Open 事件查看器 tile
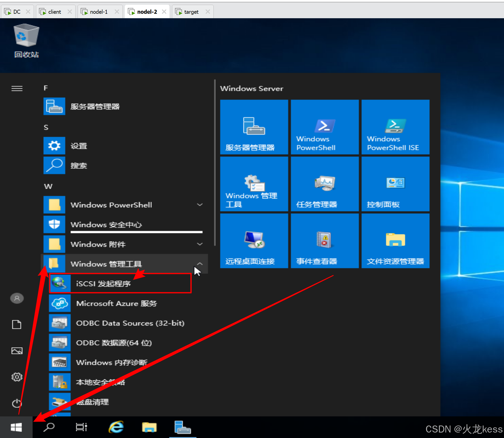This screenshot has width=504, height=438. click(x=325, y=241)
